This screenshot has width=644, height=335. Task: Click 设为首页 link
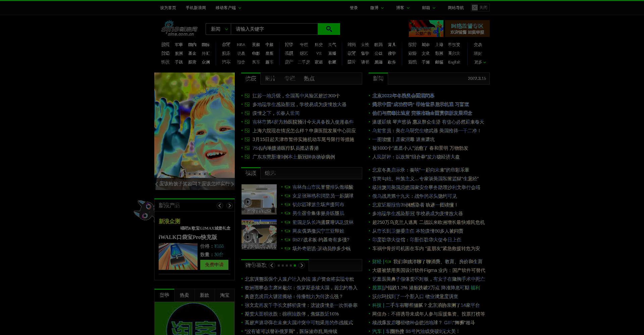click(168, 8)
